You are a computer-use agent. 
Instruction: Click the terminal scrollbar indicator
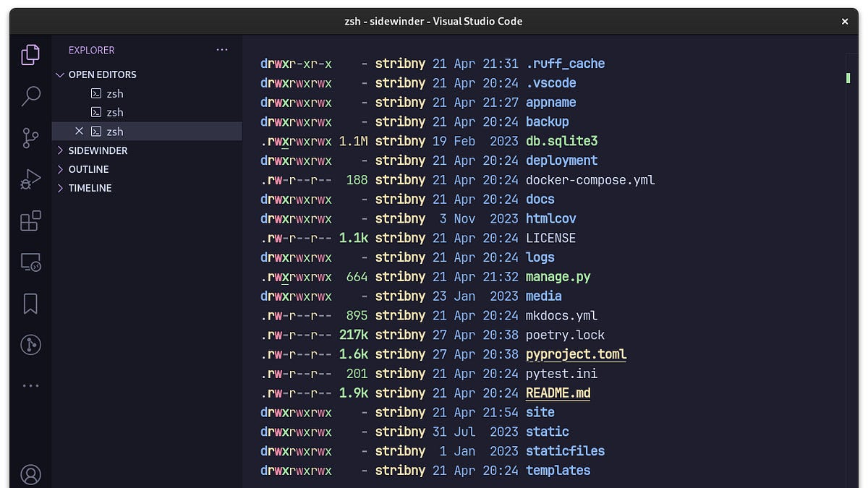tap(848, 77)
